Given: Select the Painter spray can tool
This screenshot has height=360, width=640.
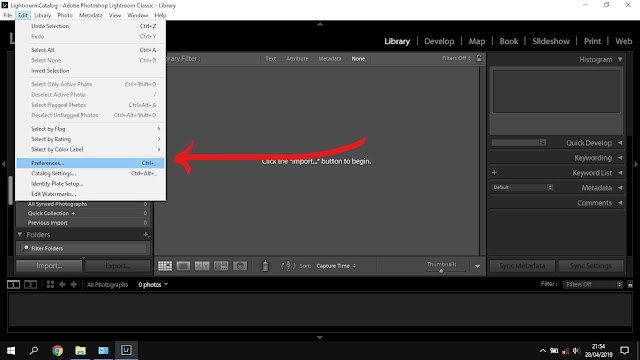Looking at the screenshot, I should (265, 266).
